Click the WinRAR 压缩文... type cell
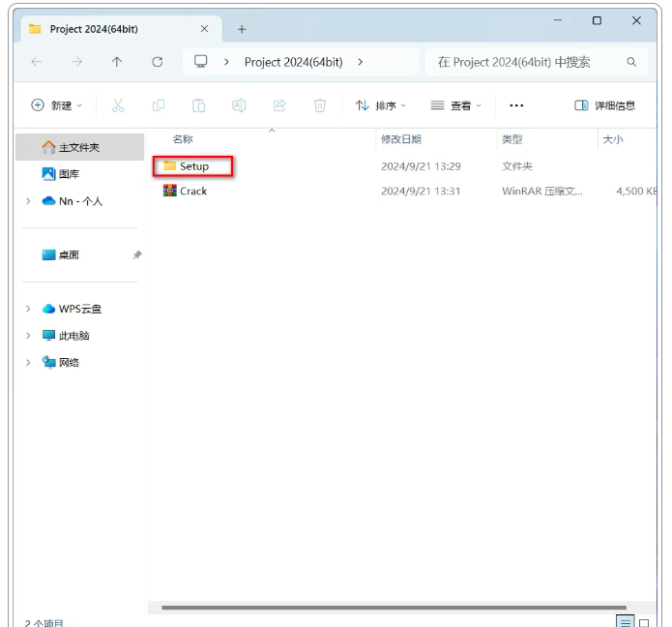 click(542, 192)
